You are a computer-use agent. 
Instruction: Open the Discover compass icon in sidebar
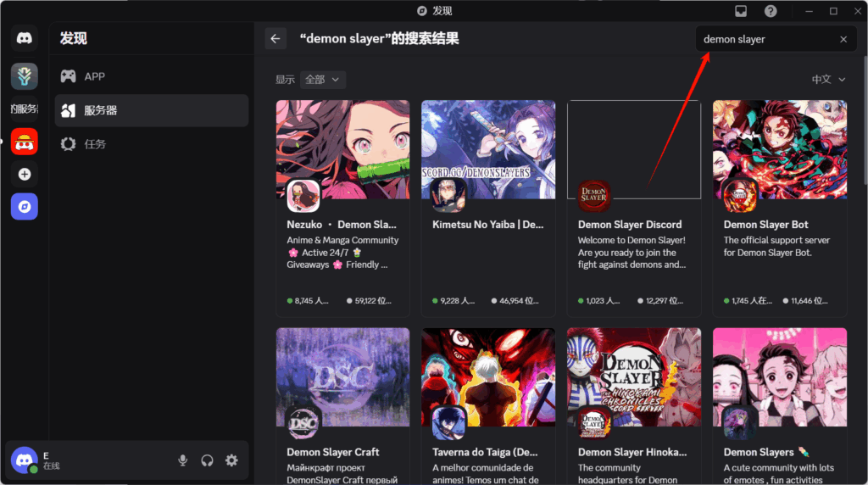click(25, 207)
